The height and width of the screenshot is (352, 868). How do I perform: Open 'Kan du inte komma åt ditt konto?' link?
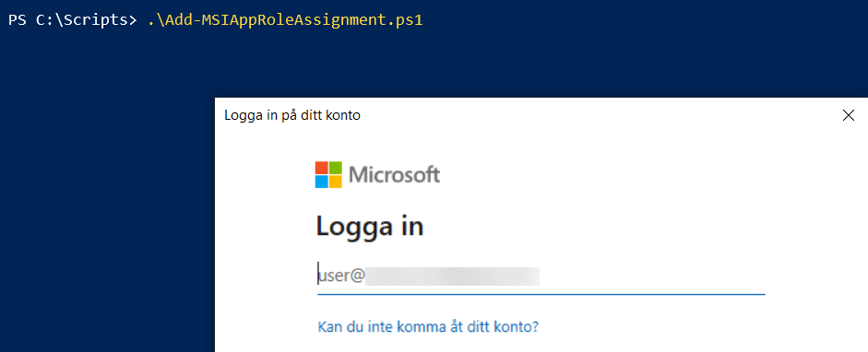click(x=428, y=326)
